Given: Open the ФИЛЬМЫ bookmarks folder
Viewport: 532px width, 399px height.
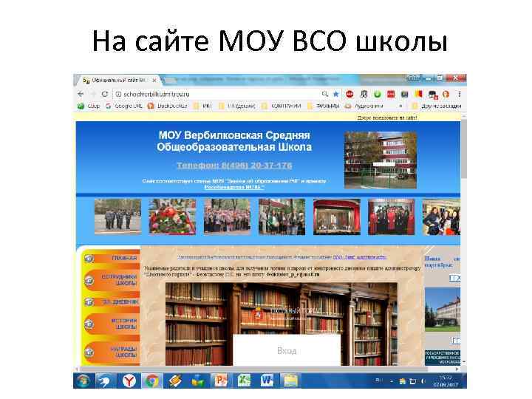Looking at the screenshot, I should click(x=324, y=106).
